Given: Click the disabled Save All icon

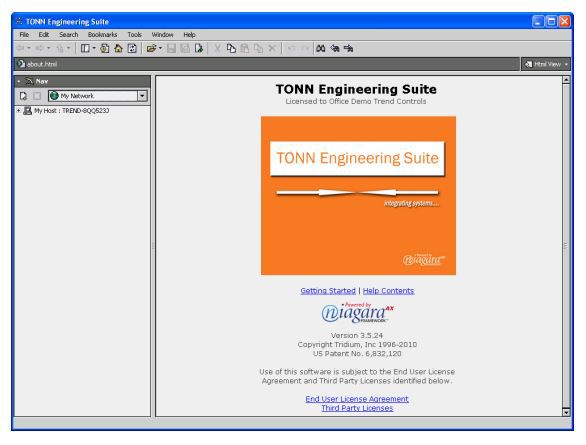Looking at the screenshot, I should point(185,48).
